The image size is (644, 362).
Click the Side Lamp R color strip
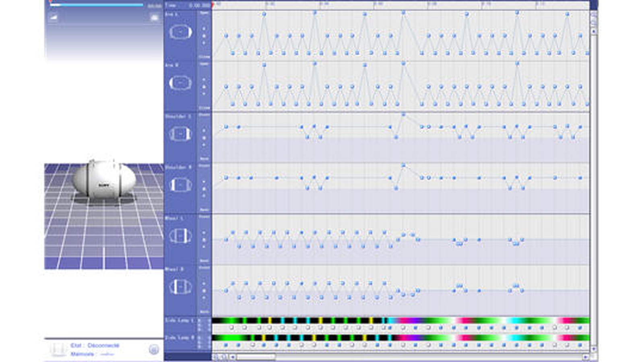click(400, 338)
